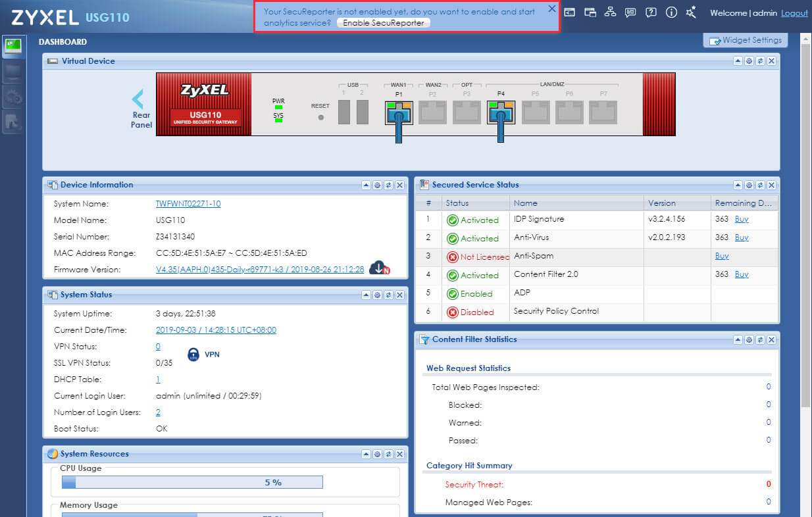Collapse the Device Information widget
812x517 pixels.
(x=366, y=185)
